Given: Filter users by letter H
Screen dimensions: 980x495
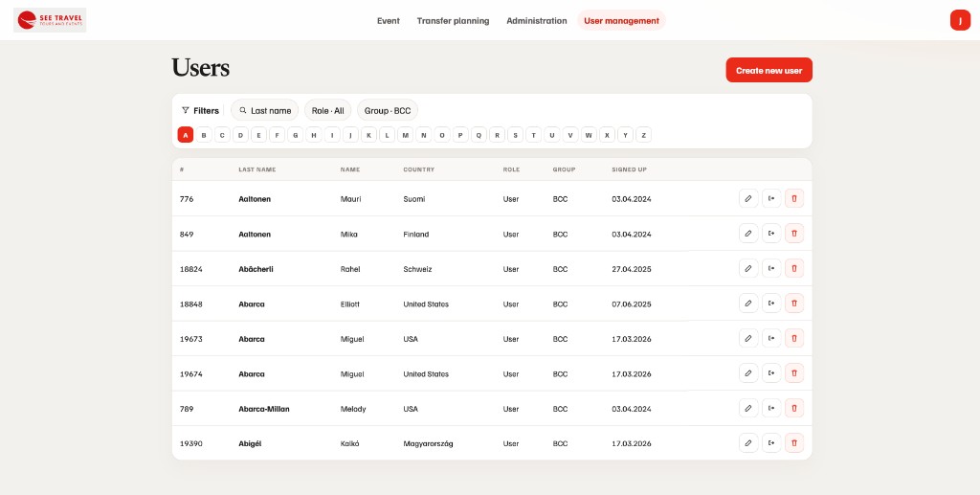Looking at the screenshot, I should (314, 134).
